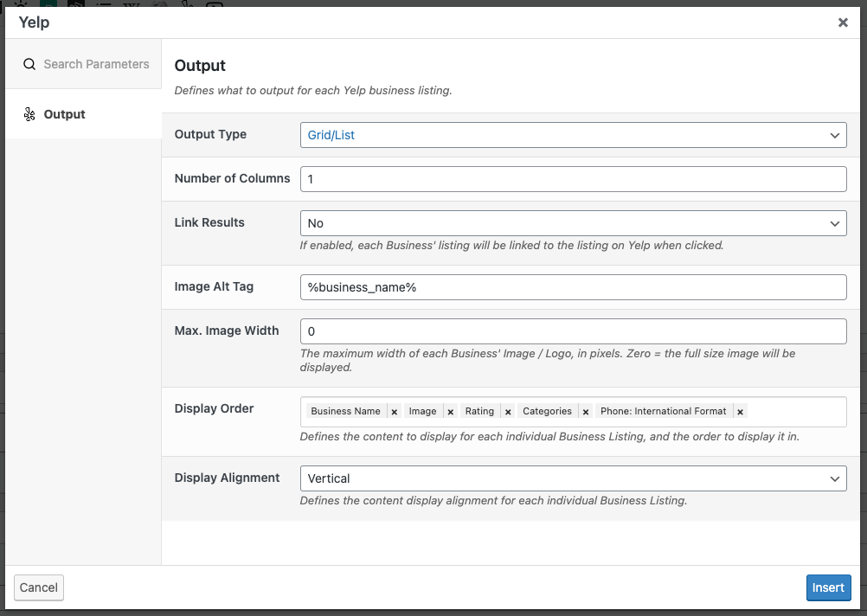This screenshot has width=867, height=616.
Task: Click the Image tag in Display Order
Action: (423, 412)
